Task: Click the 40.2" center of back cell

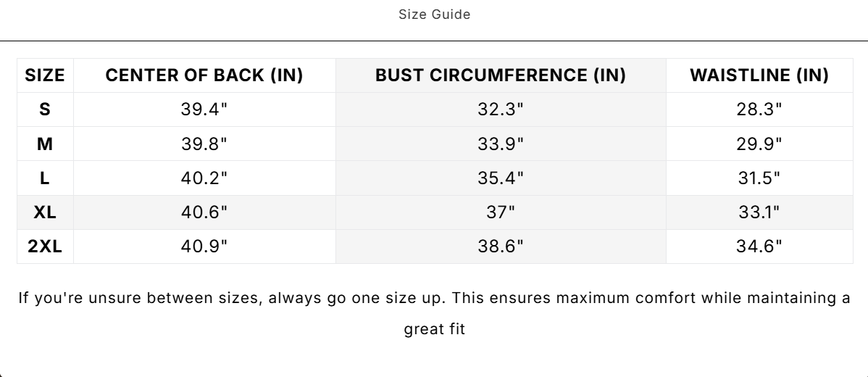Action: [204, 178]
